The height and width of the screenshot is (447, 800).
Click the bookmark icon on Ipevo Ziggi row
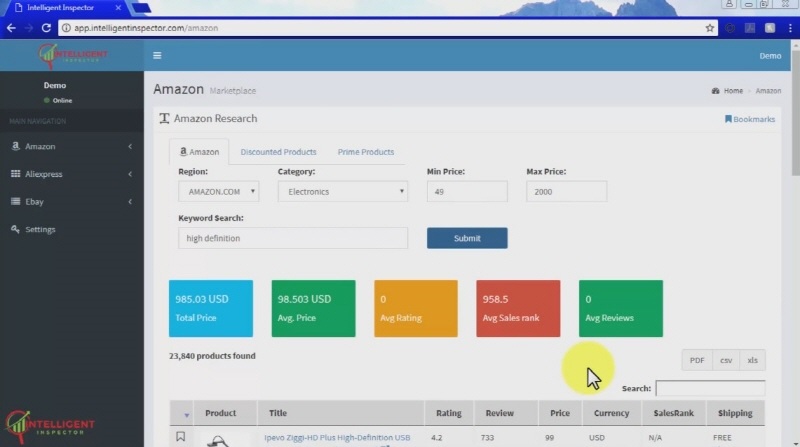pos(180,437)
